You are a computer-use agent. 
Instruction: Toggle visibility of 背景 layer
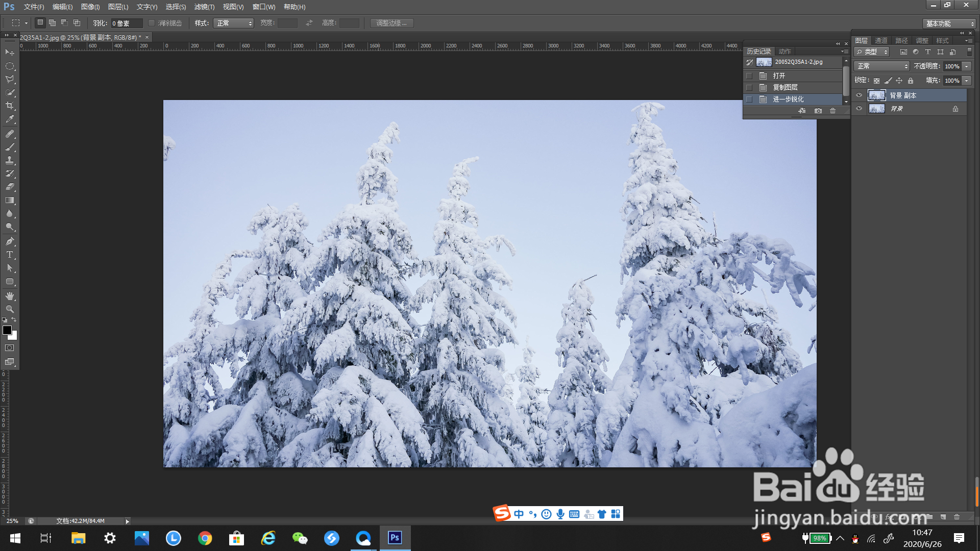coord(859,109)
